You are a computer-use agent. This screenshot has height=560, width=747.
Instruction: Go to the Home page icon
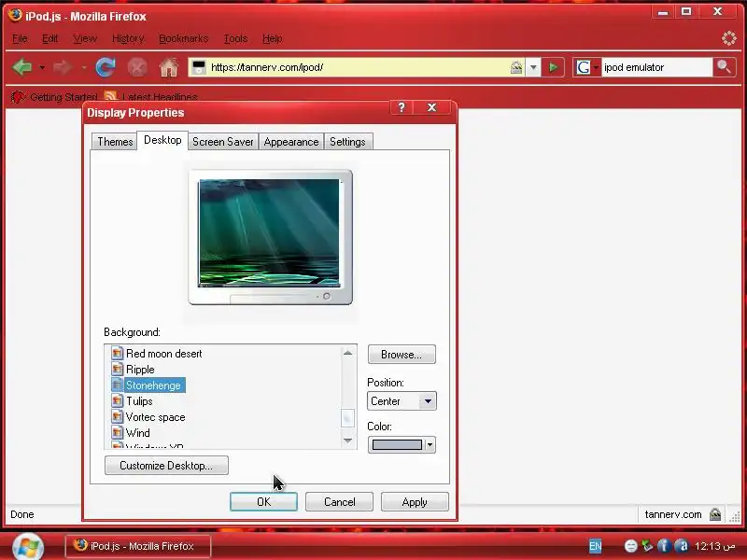coord(169,67)
